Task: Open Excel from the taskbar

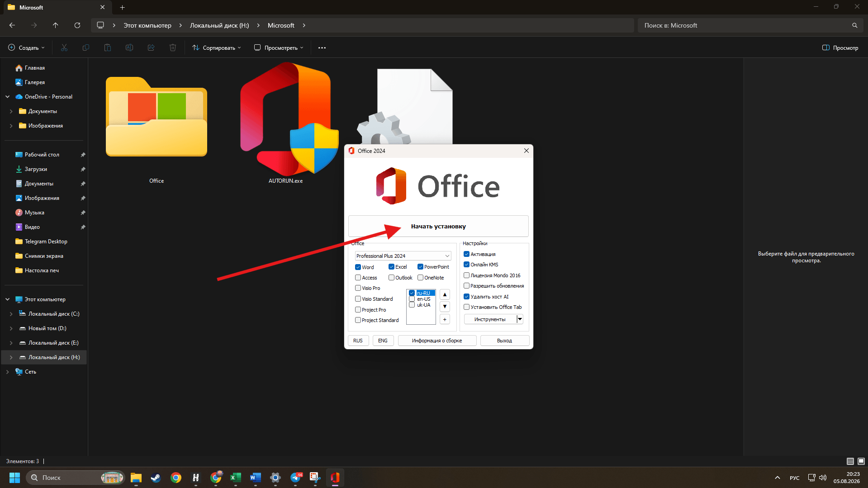Action: [x=236, y=477]
